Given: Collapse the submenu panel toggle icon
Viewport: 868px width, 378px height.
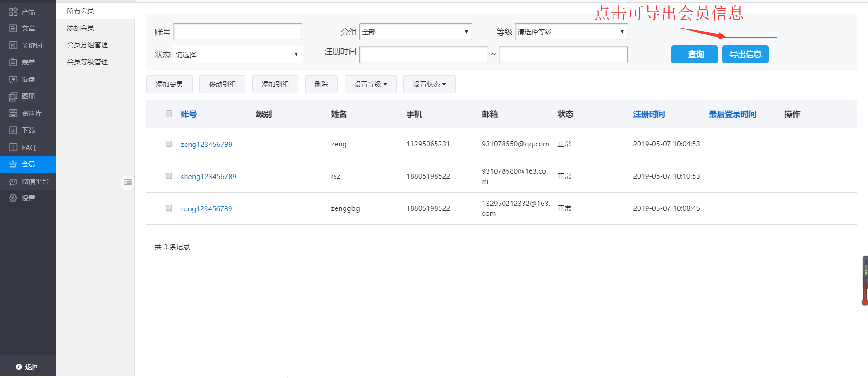Looking at the screenshot, I should [x=128, y=183].
